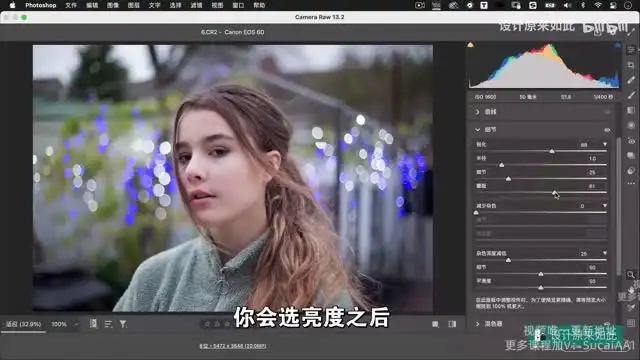Select the Zoom magnifier tool
Screen dimensions: 640x360
(631, 275)
